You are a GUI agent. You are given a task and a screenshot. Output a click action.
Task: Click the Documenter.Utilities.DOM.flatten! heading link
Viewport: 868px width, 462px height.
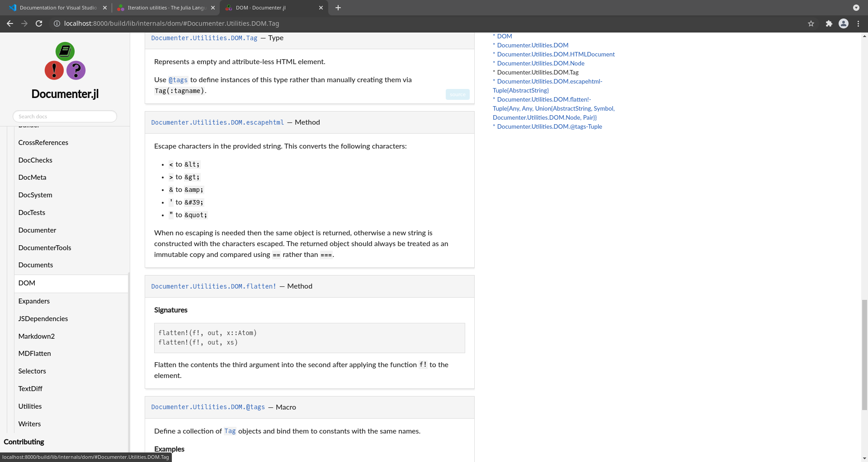214,286
